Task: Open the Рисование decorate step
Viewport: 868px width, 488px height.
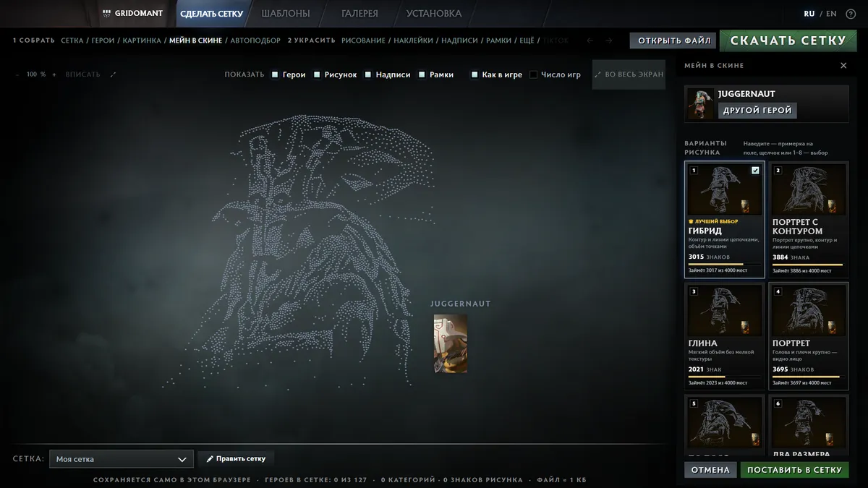Action: click(x=363, y=40)
